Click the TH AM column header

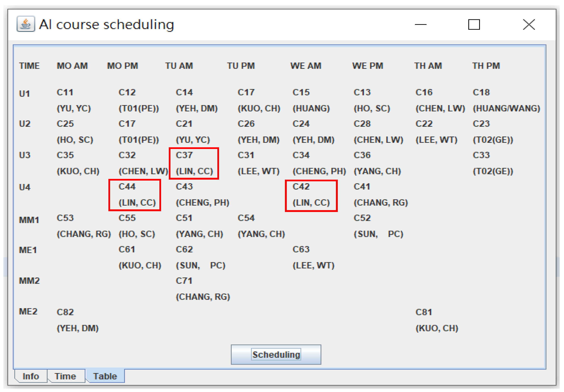tap(428, 65)
